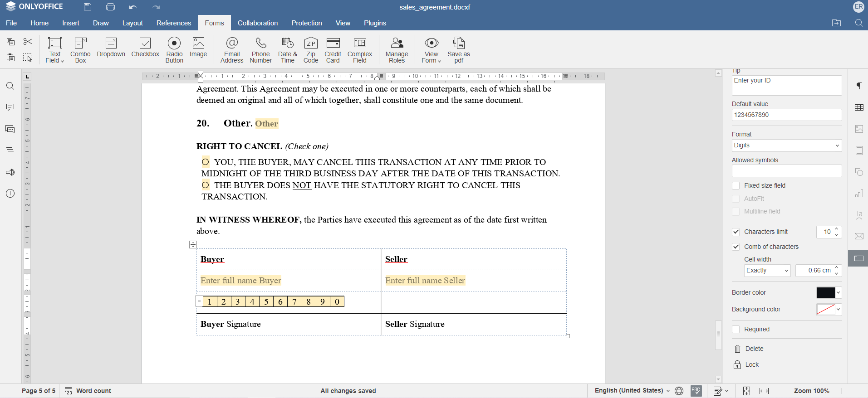Image resolution: width=868 pixels, height=398 pixels.
Task: Open Manage Roles
Action: [x=397, y=49]
